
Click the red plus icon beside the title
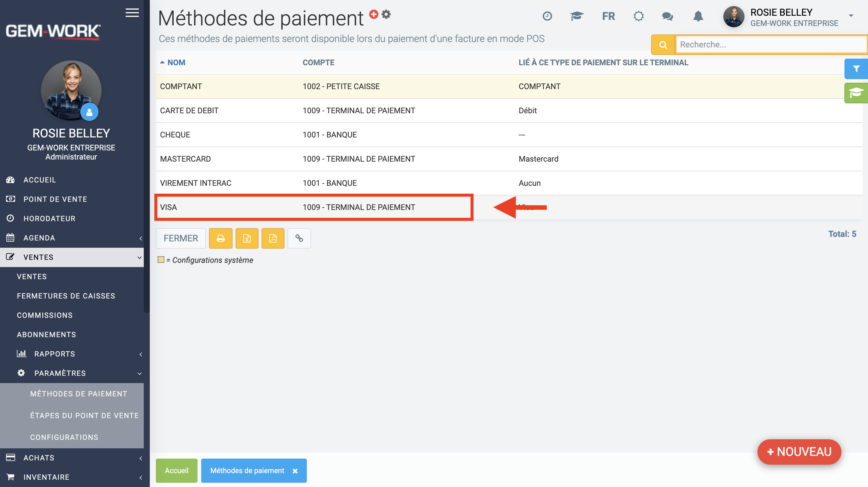coord(373,14)
